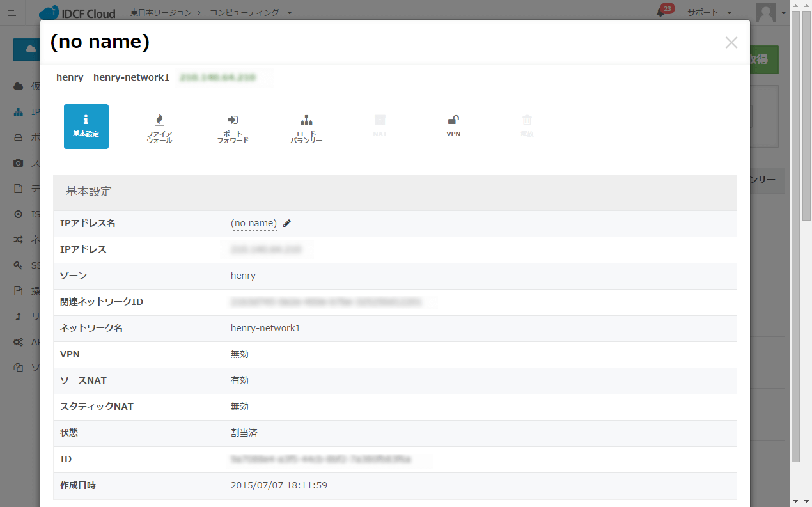Image resolution: width=812 pixels, height=507 pixels.
Task: Expand the Support (サポート) dropdown
Action: (x=709, y=13)
